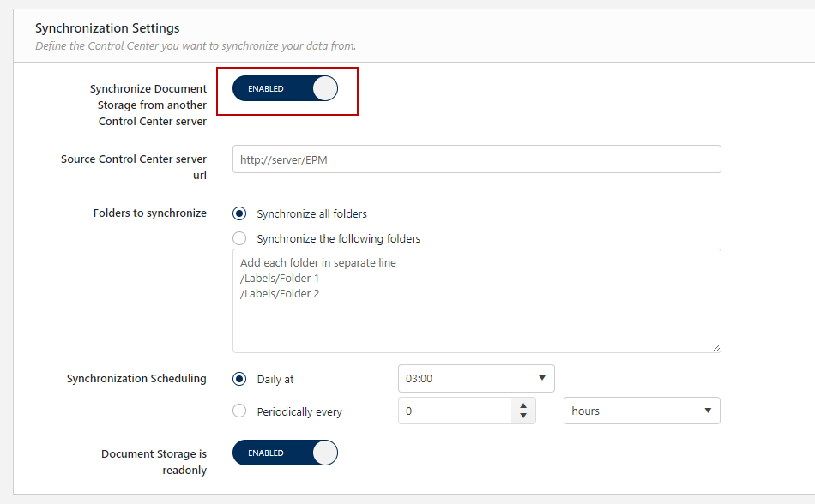Viewport: 815px width, 504px height.
Task: Toggle Document Storage is readonly switch
Action: click(285, 453)
